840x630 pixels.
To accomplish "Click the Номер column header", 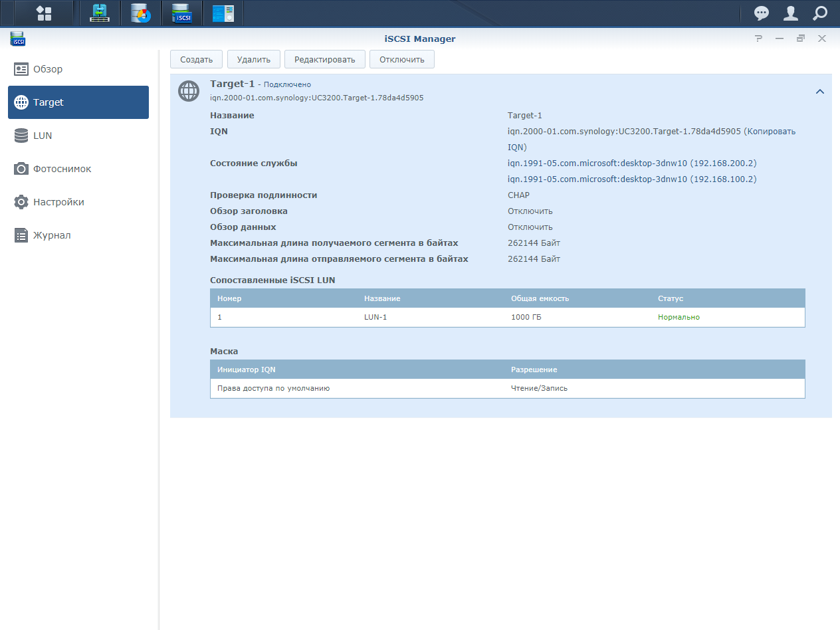I will click(x=229, y=298).
